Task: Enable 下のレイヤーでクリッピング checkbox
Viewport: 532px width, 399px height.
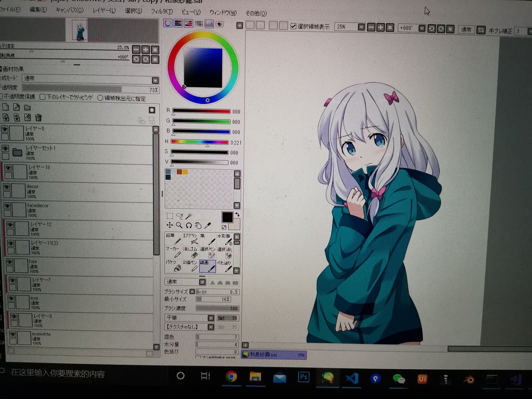Action: (43, 97)
